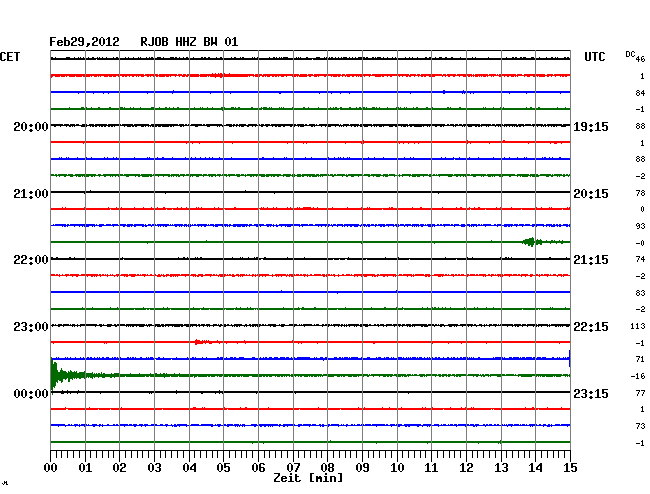The image size is (650, 494).
Task: Click the DC value 84
Action: (x=640, y=93)
